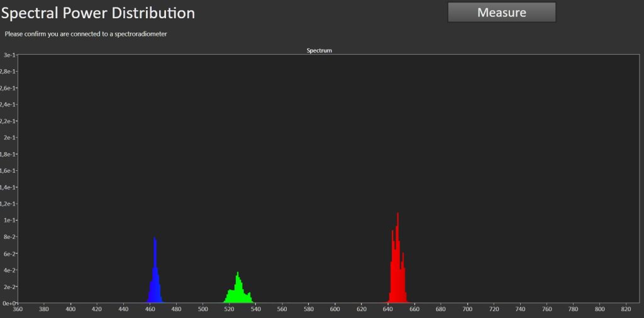
Task: Click the Measure button
Action: point(501,13)
